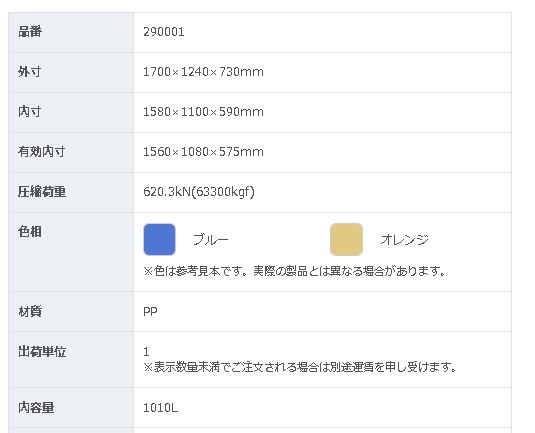Click the 品番 header cell
The height and width of the screenshot is (433, 535).
point(71,32)
